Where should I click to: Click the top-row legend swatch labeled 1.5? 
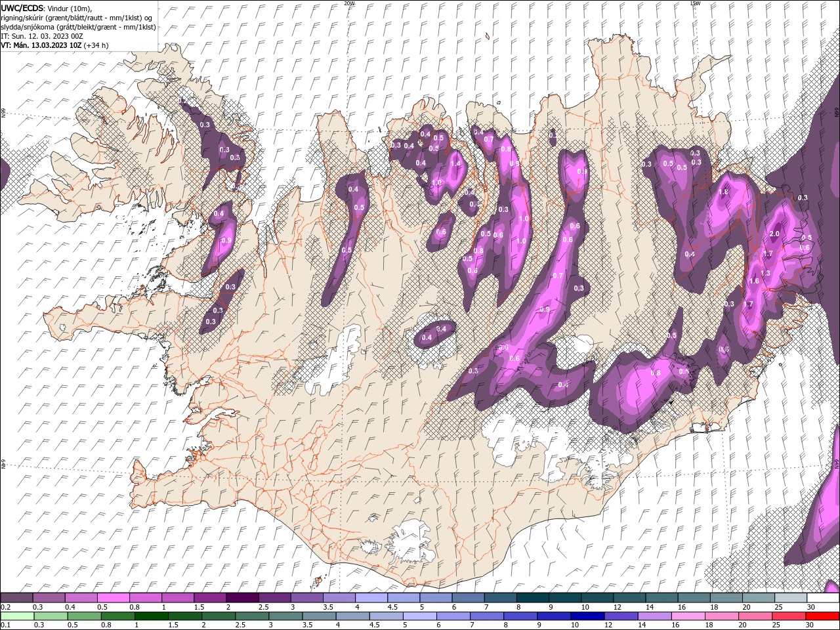coord(209,598)
